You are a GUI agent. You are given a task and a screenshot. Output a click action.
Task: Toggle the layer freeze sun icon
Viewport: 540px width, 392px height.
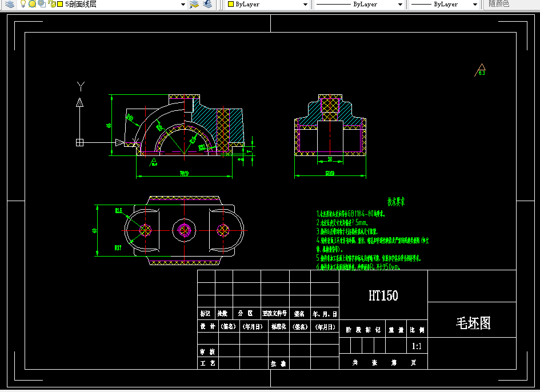pos(32,4)
